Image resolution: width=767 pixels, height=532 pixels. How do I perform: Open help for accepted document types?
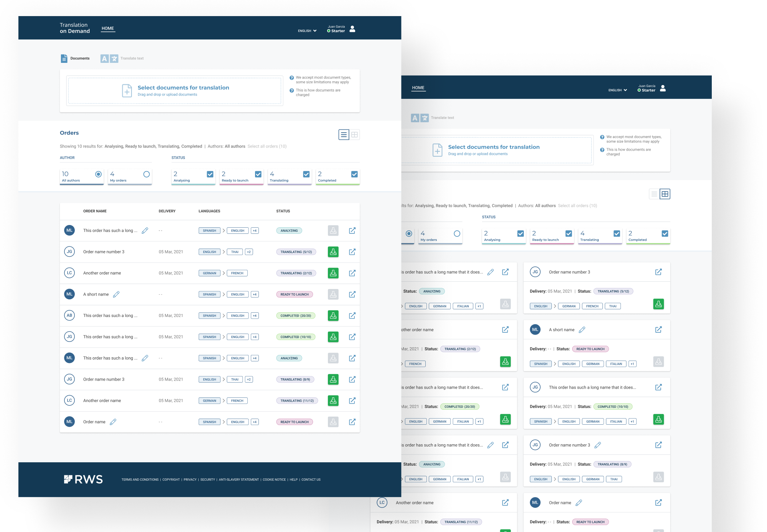pos(291,78)
